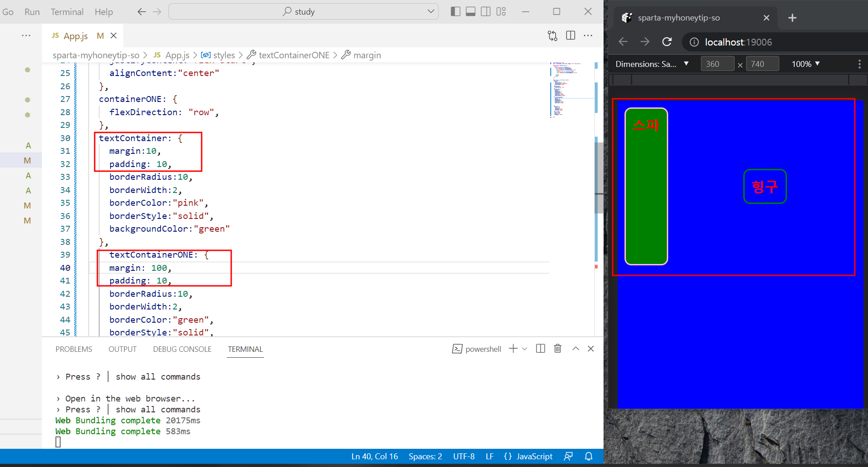Close the App.js editor tab

point(114,36)
